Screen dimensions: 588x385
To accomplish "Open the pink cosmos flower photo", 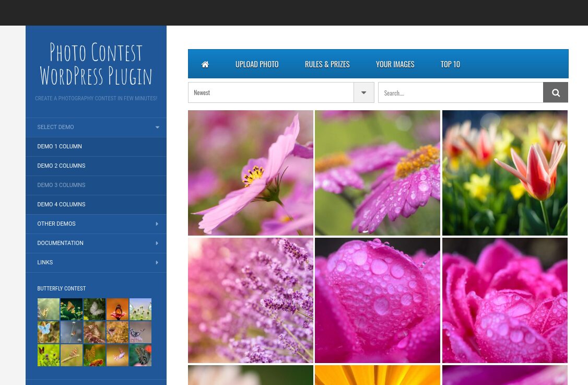I will tap(251, 173).
